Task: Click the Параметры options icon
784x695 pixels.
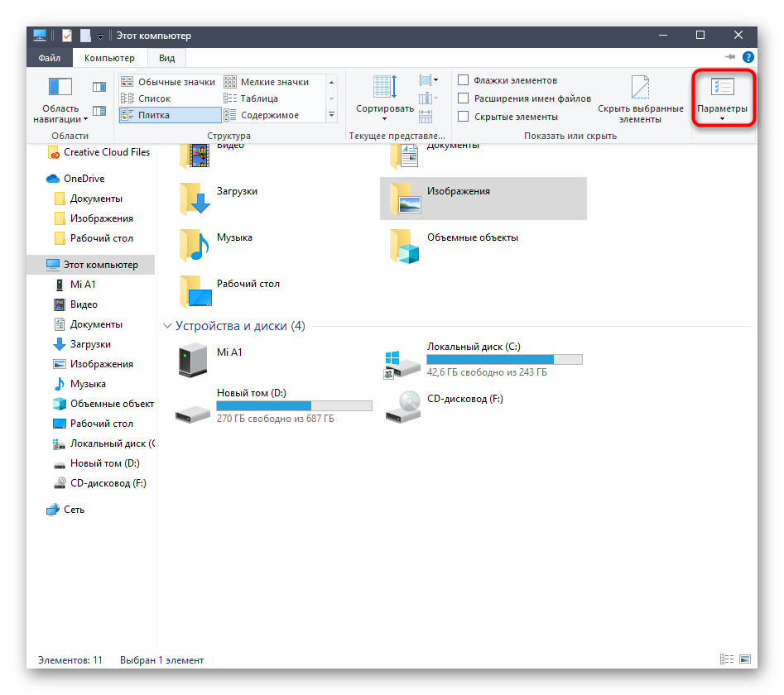Action: pyautogui.click(x=722, y=89)
